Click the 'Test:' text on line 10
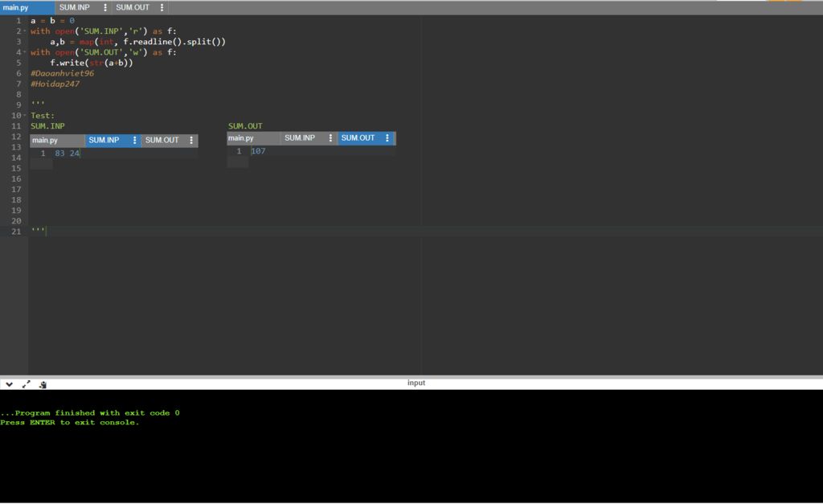The height and width of the screenshot is (504, 823). tap(43, 116)
